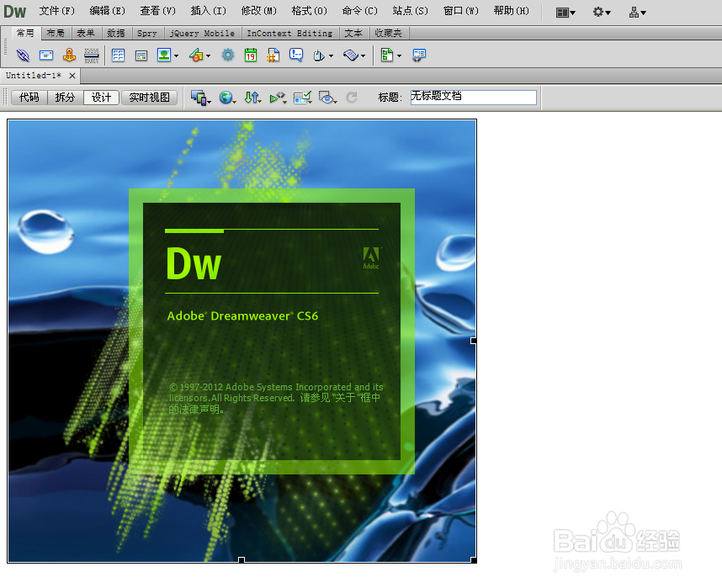Insert an image from the toolbar

pyautogui.click(x=164, y=55)
